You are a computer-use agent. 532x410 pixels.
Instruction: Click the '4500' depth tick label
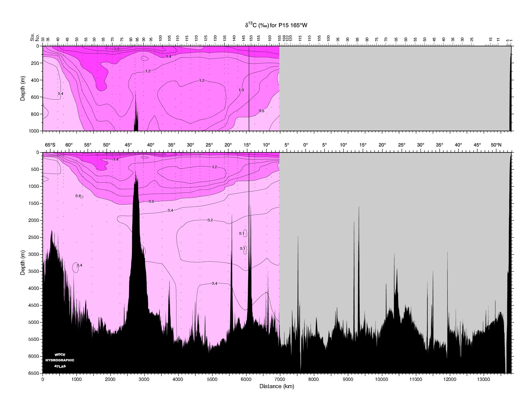(34, 305)
